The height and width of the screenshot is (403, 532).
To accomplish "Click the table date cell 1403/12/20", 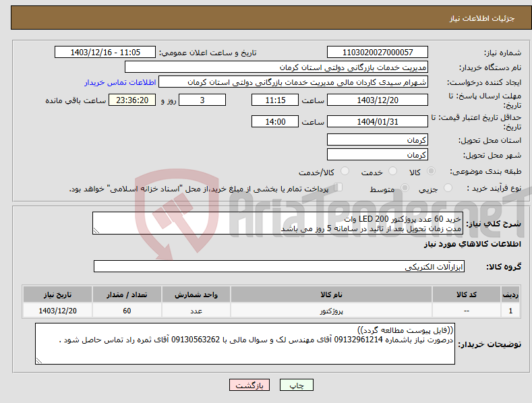I will pos(58,311).
